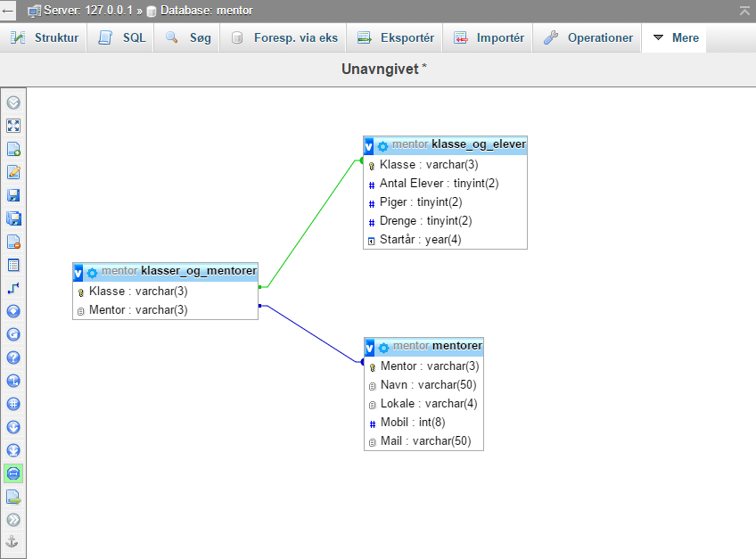756x559 pixels.
Task: Click the mentorer table title
Action: click(x=438, y=346)
